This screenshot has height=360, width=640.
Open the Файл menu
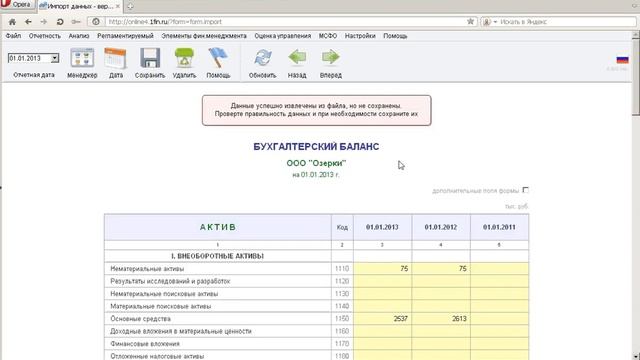13,36
